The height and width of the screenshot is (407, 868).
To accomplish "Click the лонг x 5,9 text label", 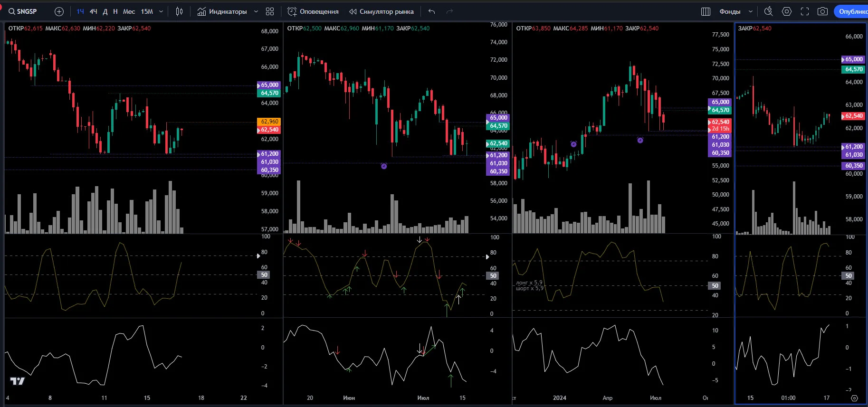I will pyautogui.click(x=529, y=283).
